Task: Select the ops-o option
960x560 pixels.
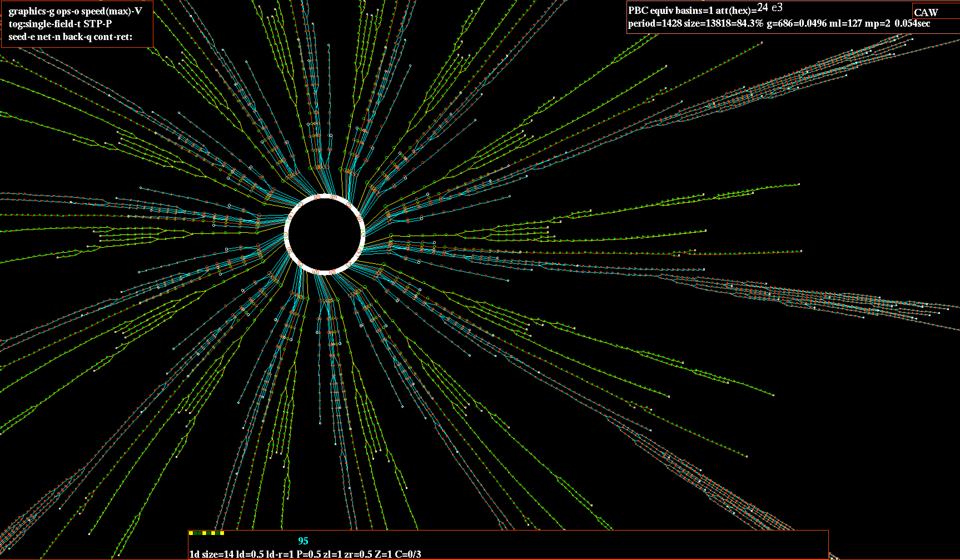Action: pyautogui.click(x=68, y=11)
